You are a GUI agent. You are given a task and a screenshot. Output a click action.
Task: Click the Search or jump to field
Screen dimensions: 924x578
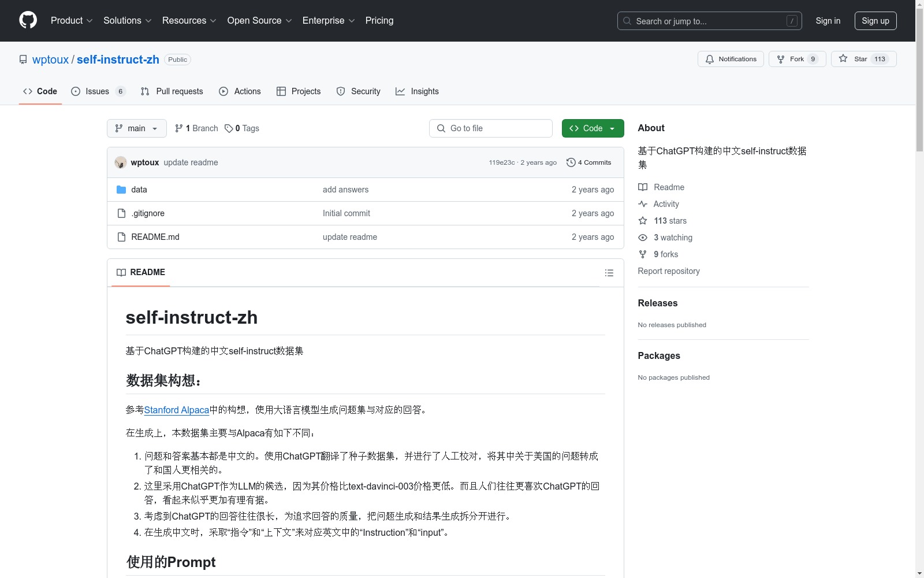[x=710, y=21]
